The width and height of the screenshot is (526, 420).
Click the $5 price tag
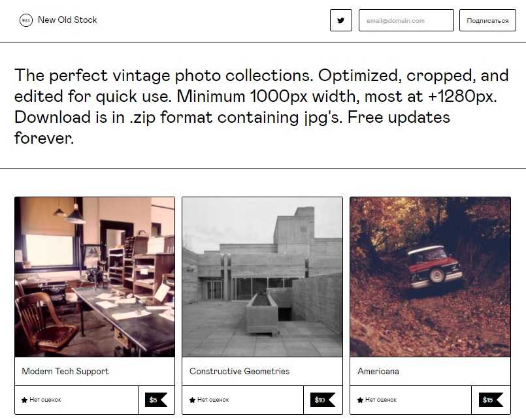(x=156, y=400)
